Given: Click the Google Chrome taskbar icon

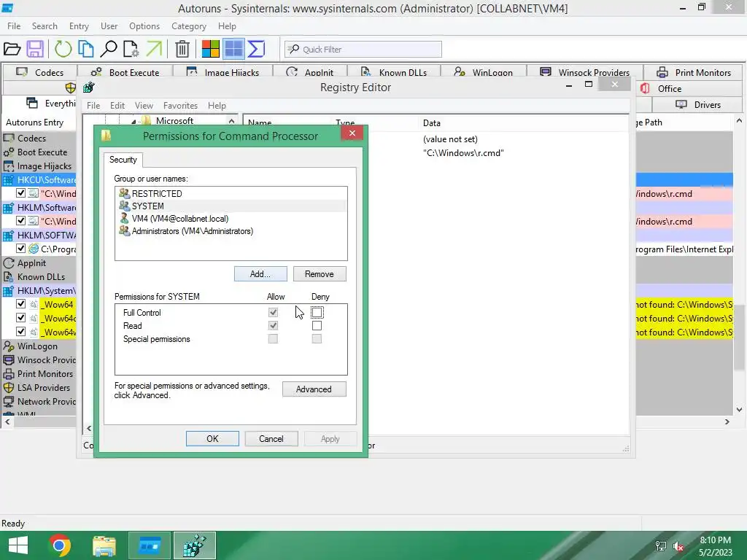Looking at the screenshot, I should point(60,545).
